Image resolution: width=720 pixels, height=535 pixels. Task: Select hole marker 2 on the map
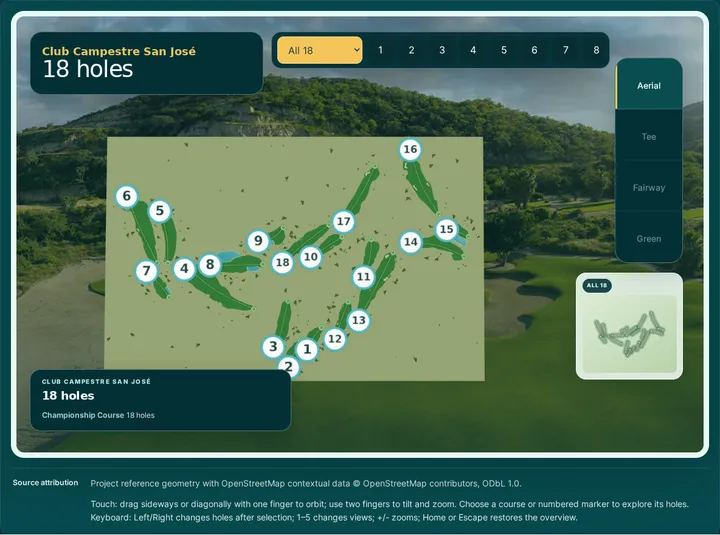(289, 366)
